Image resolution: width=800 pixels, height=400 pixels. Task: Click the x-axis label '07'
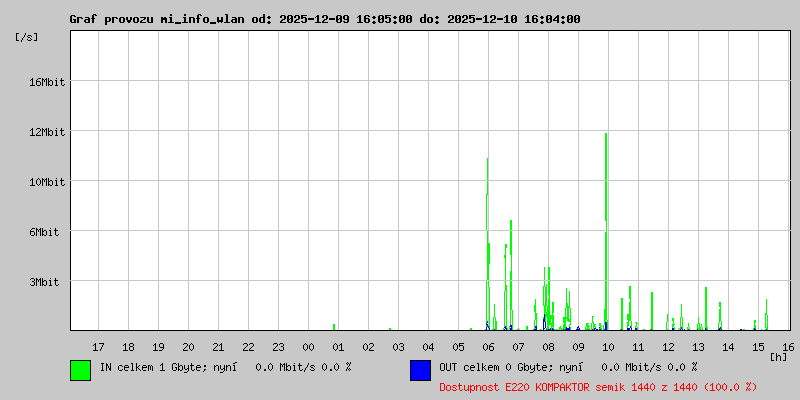click(518, 347)
